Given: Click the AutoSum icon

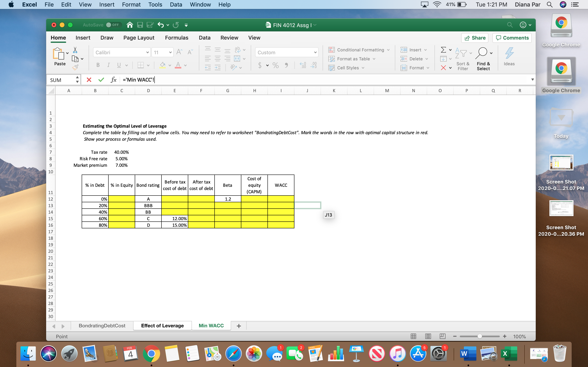Looking at the screenshot, I should [x=444, y=50].
